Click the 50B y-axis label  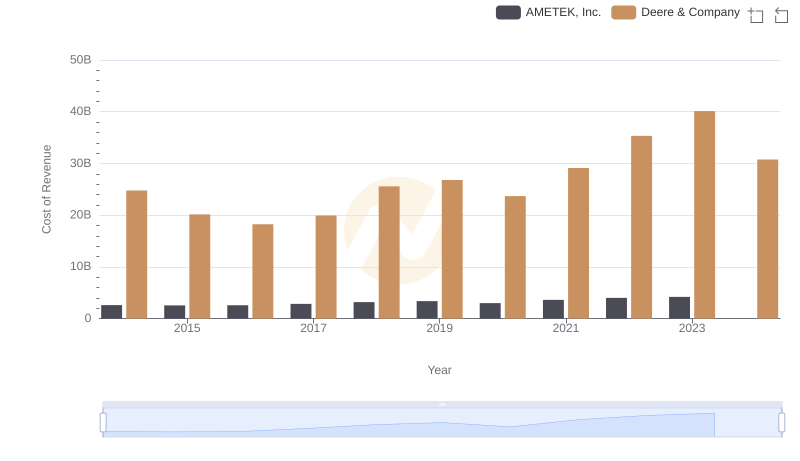click(81, 60)
